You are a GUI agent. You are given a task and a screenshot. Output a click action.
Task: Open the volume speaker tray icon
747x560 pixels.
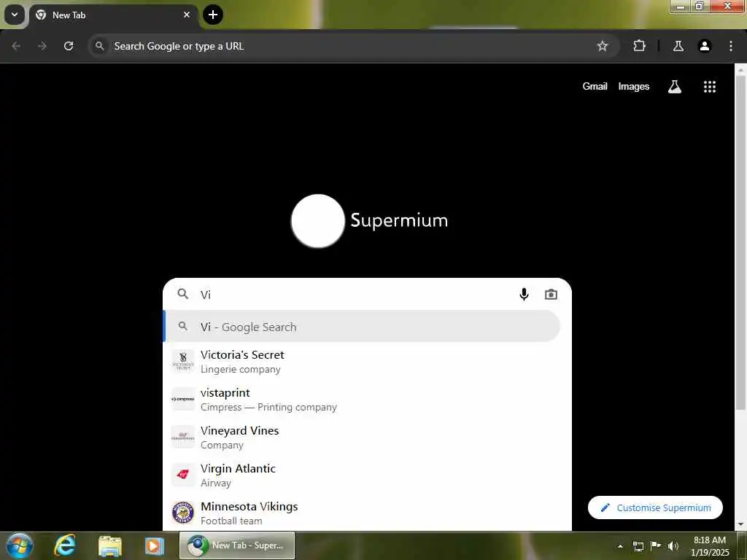673,546
